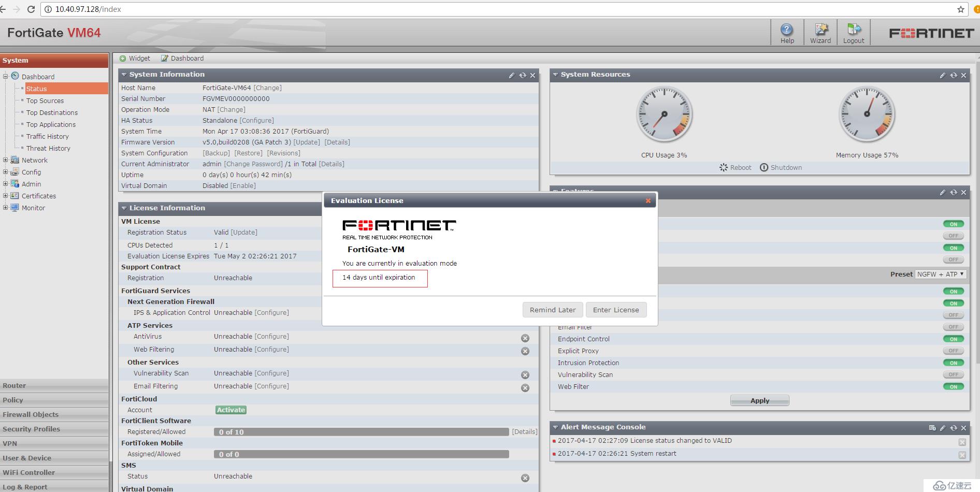The width and height of the screenshot is (980, 492).
Task: Click the Remind Later button
Action: pos(553,310)
